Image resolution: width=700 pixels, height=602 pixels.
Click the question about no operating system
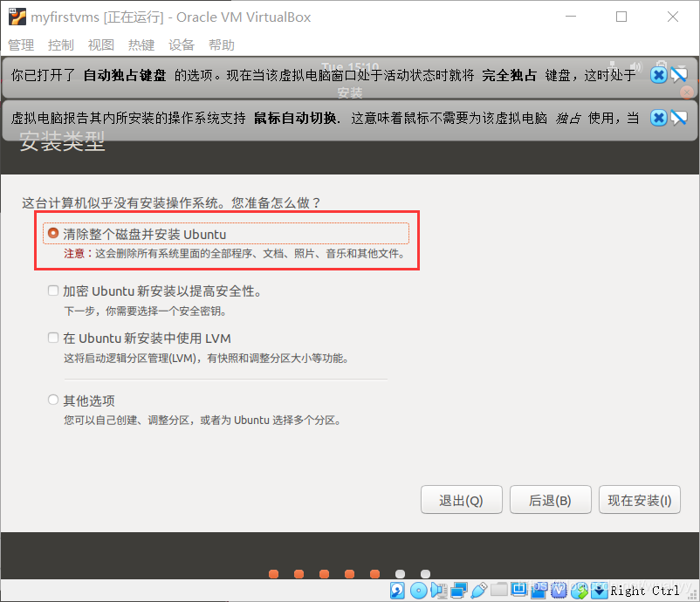pyautogui.click(x=172, y=203)
